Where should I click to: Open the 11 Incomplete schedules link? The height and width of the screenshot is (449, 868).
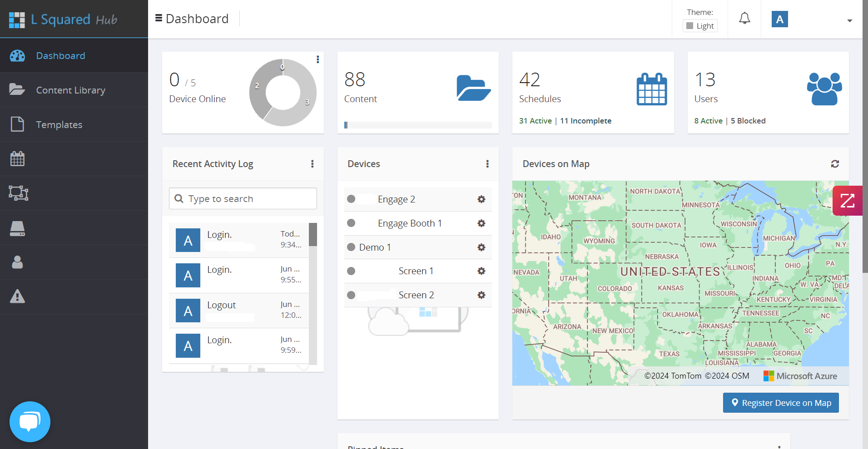pyautogui.click(x=585, y=121)
